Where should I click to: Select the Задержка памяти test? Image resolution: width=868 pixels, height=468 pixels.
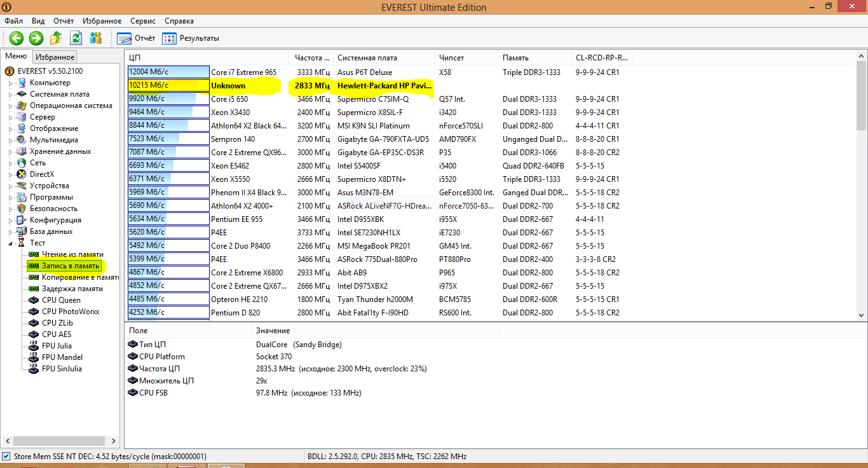point(72,289)
